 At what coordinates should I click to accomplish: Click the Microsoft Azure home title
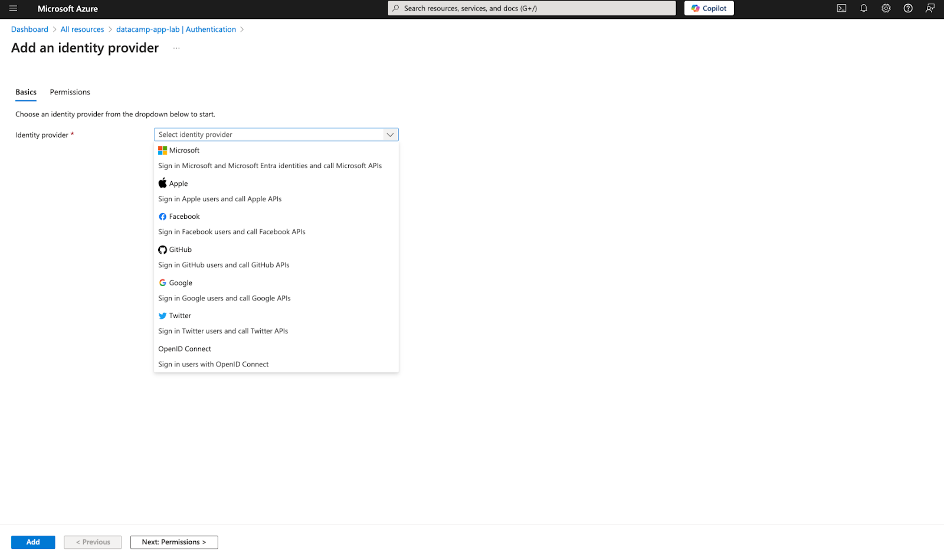click(68, 9)
